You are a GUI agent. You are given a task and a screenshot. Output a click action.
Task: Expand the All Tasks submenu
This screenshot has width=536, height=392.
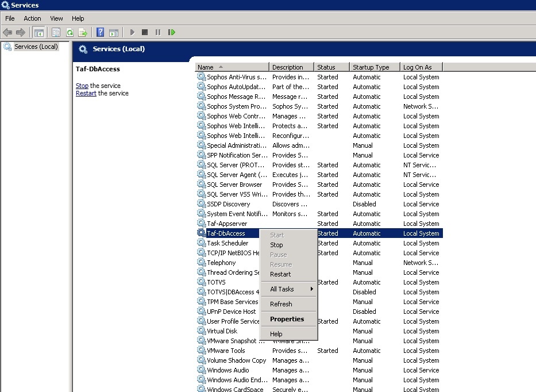(288, 289)
